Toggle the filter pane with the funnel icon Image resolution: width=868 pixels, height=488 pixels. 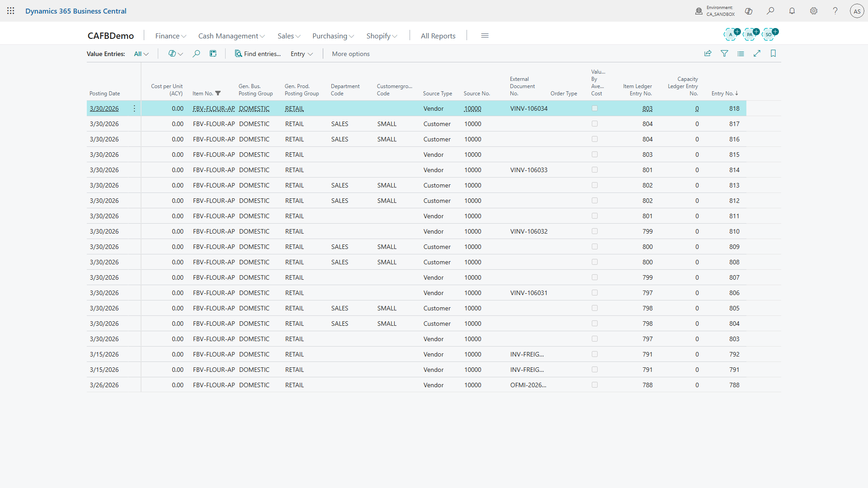tap(725, 53)
